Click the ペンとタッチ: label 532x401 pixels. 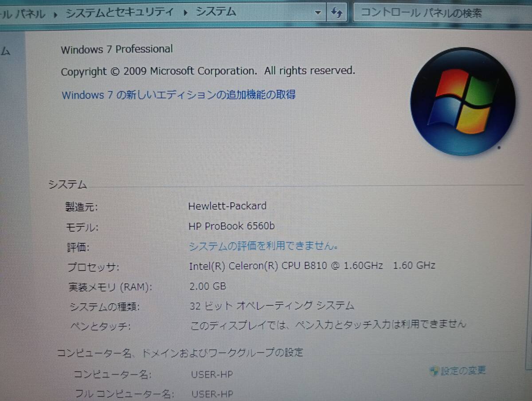pos(101,327)
